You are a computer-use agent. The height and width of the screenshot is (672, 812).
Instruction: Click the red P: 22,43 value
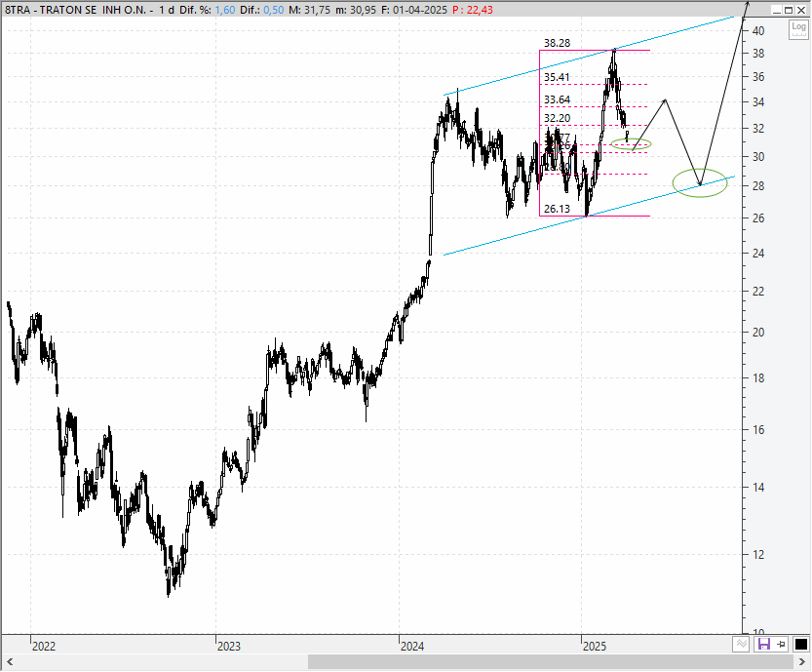pyautogui.click(x=472, y=10)
